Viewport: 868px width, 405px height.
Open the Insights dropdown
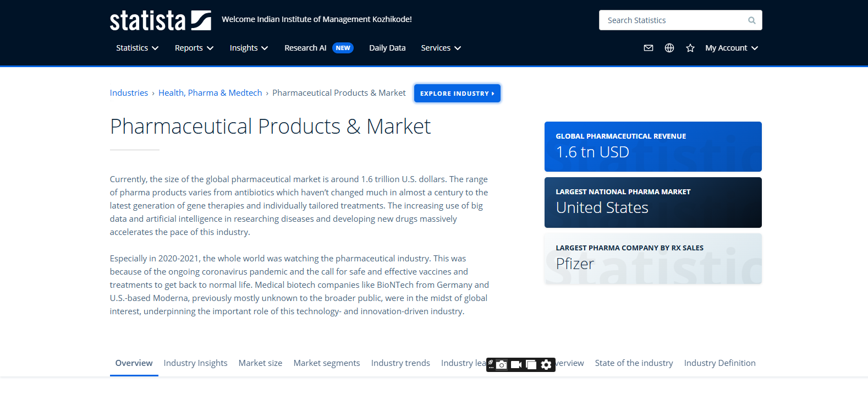tap(249, 48)
